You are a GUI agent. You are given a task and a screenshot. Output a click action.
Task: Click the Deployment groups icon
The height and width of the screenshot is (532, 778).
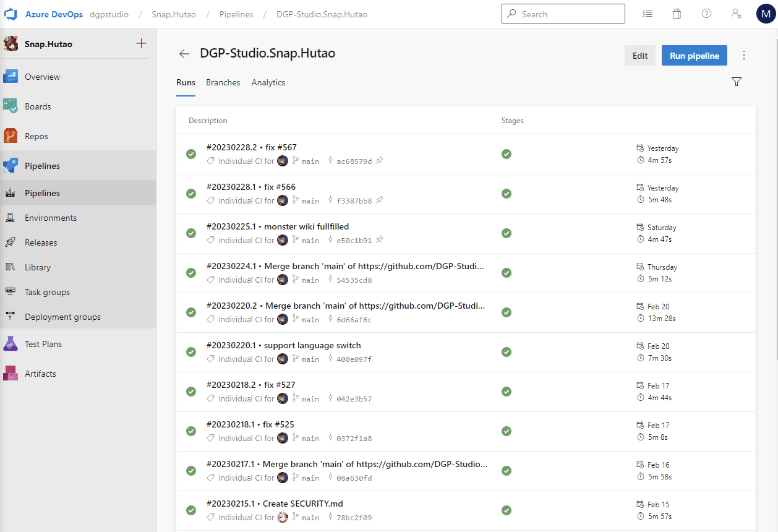[11, 317]
